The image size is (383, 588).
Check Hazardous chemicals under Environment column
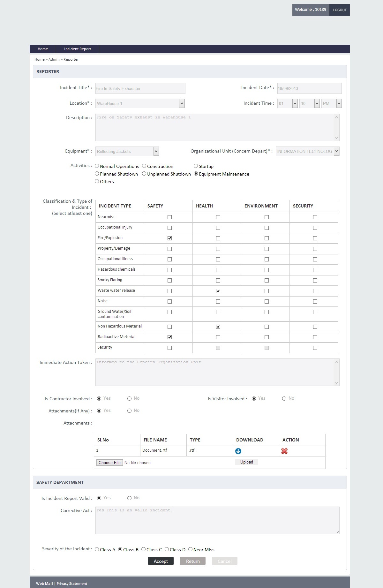(x=267, y=270)
